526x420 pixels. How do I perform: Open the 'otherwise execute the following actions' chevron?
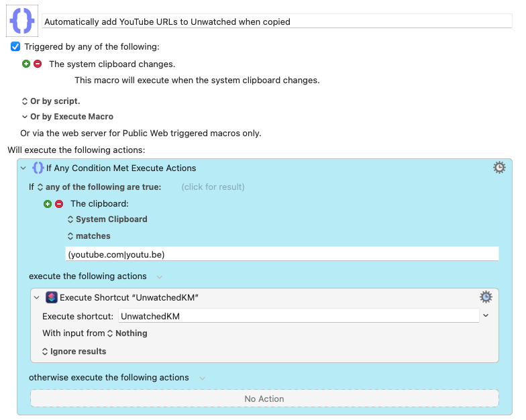pos(203,378)
